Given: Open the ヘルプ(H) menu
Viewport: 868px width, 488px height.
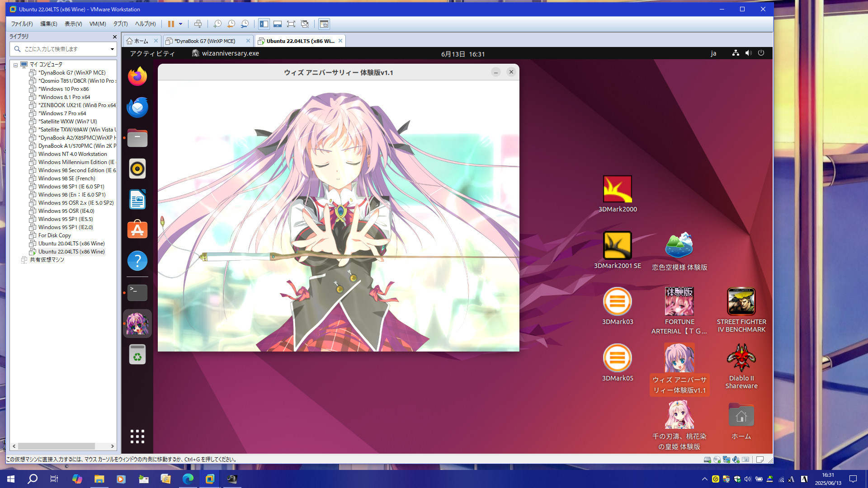Looking at the screenshot, I should (x=145, y=24).
